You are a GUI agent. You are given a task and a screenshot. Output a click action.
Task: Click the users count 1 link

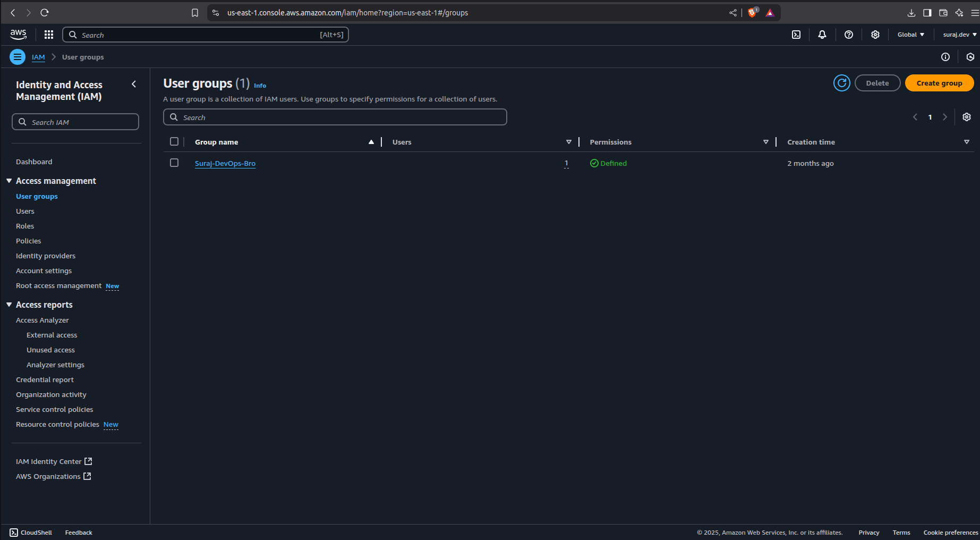click(x=566, y=163)
